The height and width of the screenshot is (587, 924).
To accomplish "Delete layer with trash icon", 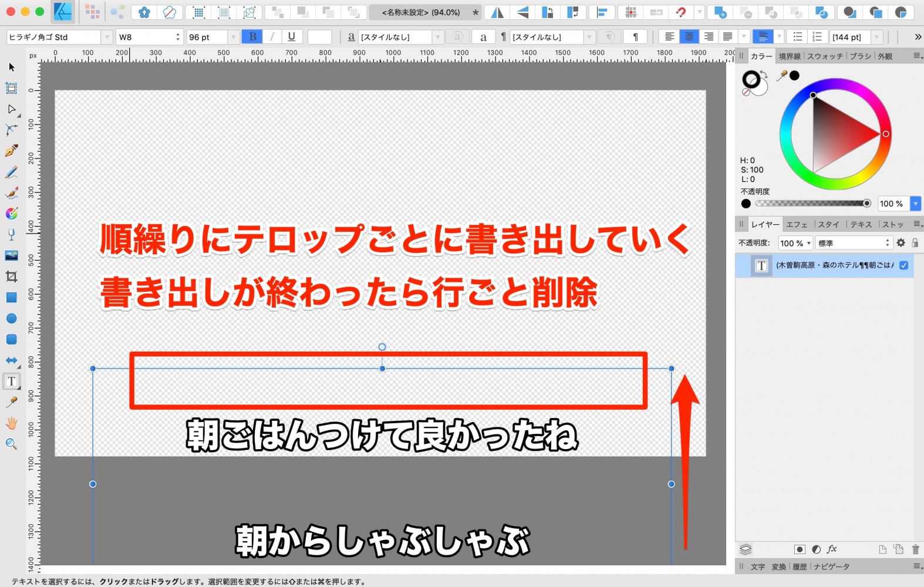I will tap(915, 549).
